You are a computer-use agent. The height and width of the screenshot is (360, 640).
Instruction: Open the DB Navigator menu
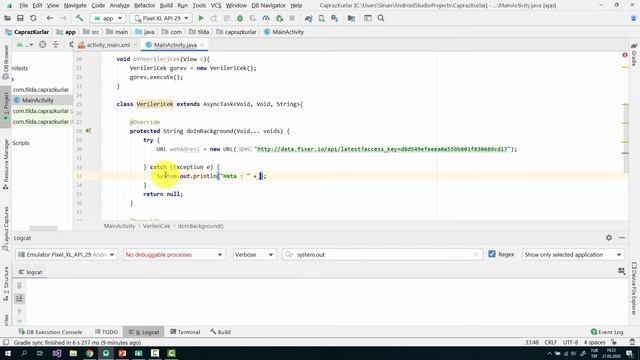268,5
